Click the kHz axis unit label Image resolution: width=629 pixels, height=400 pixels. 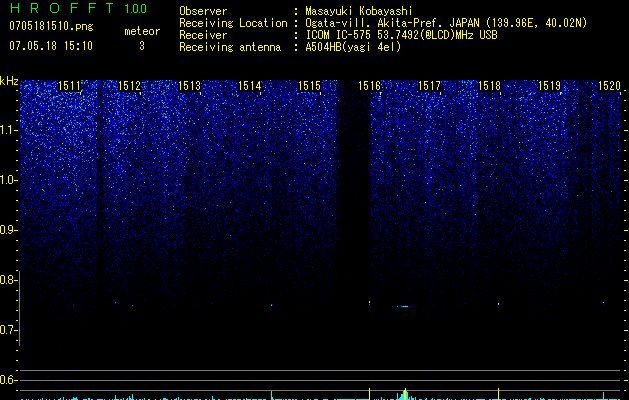coord(9,81)
